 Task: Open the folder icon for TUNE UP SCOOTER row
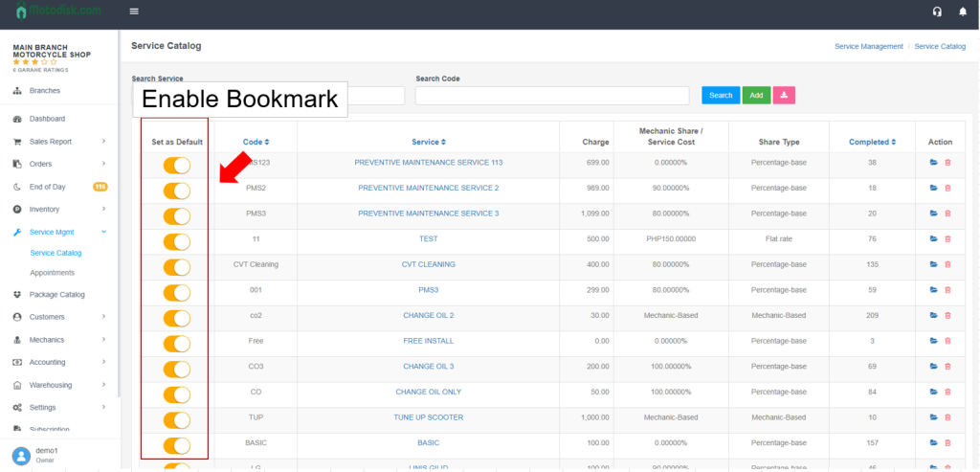coord(934,417)
